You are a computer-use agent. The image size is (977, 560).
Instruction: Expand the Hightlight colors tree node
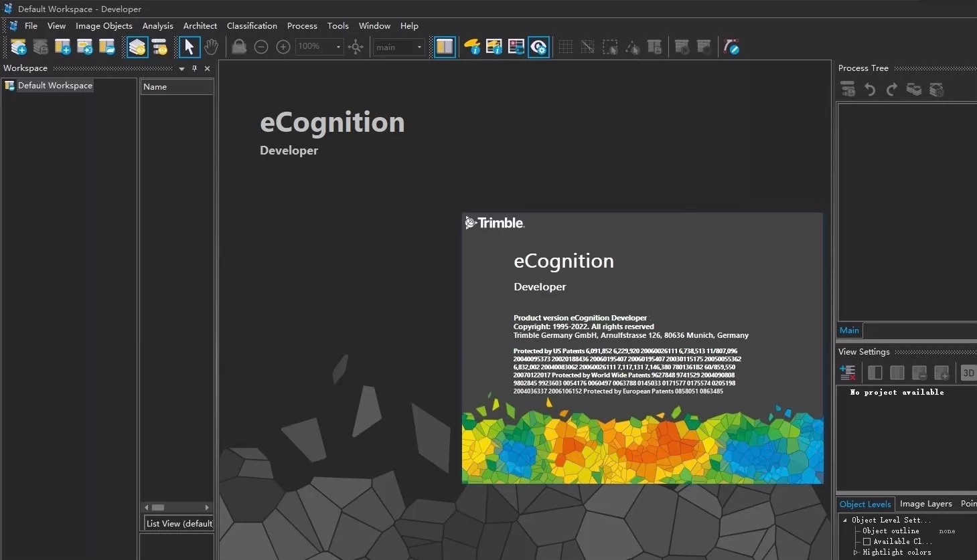pyautogui.click(x=856, y=552)
